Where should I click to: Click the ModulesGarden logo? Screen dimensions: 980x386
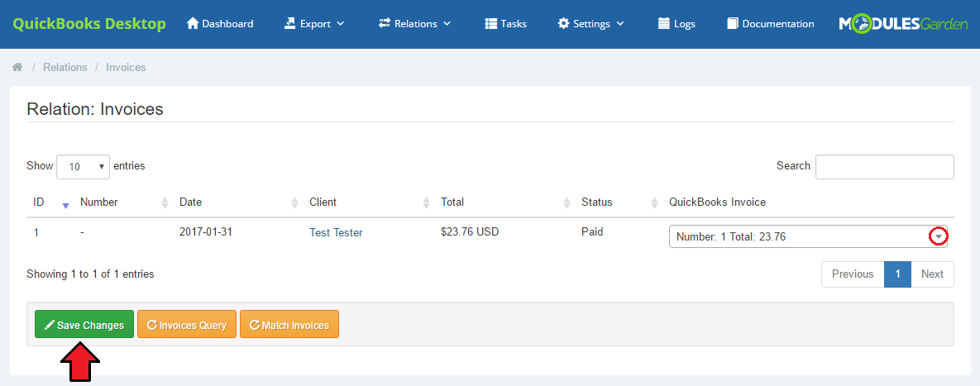click(903, 24)
